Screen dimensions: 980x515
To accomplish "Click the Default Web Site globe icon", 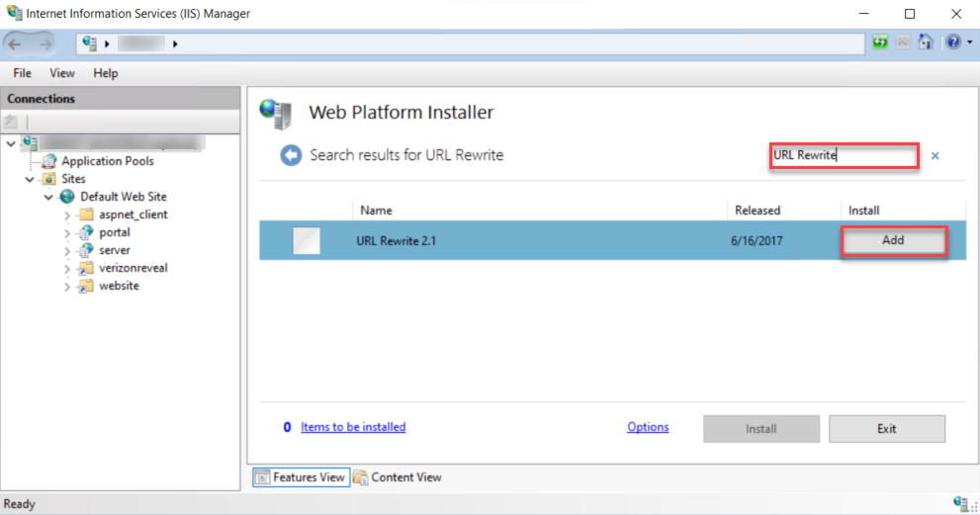I will (x=67, y=197).
